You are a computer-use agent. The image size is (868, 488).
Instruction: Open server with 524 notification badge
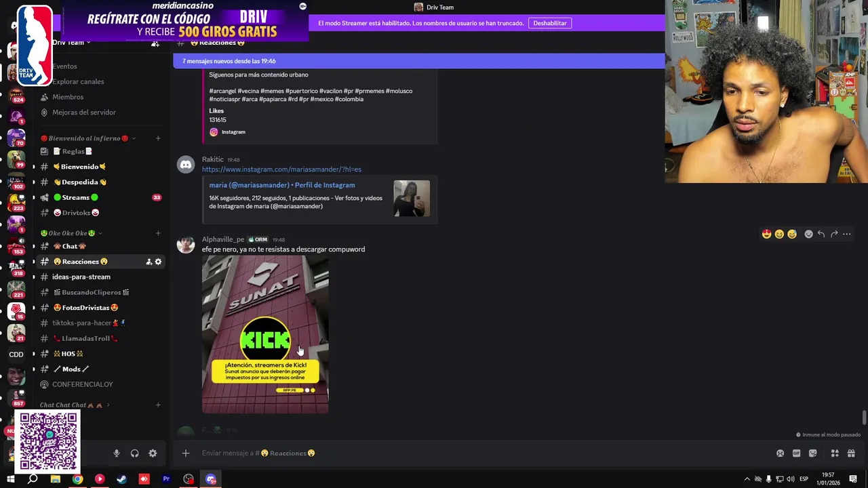16,94
